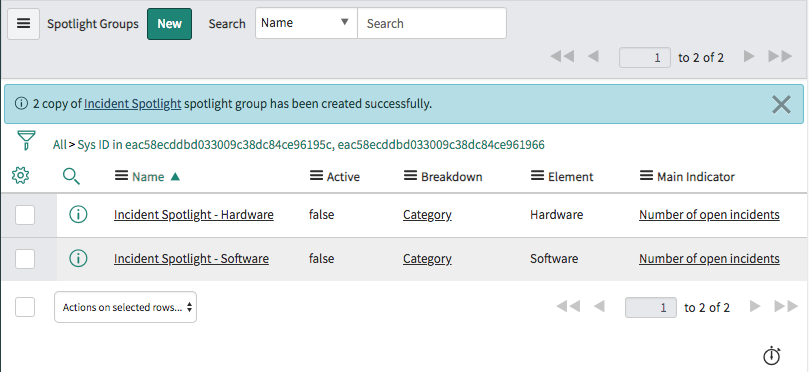This screenshot has height=372, width=809.
Task: Go to first page in top pagination
Action: [x=562, y=57]
